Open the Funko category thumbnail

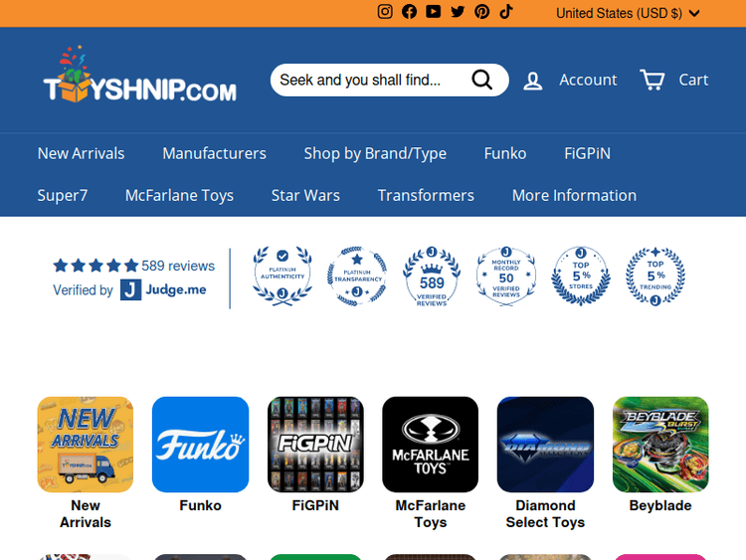tap(200, 445)
